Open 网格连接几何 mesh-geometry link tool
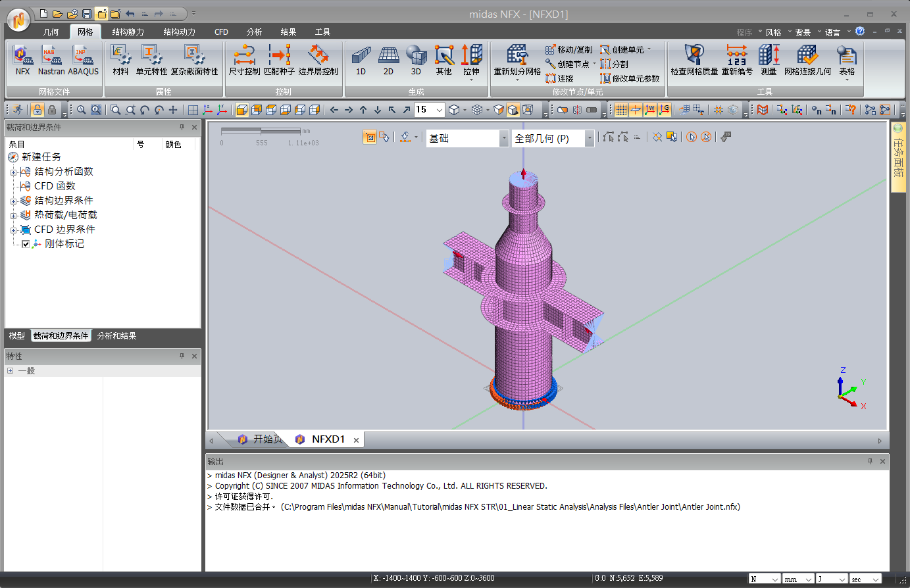910x588 pixels. [x=807, y=61]
